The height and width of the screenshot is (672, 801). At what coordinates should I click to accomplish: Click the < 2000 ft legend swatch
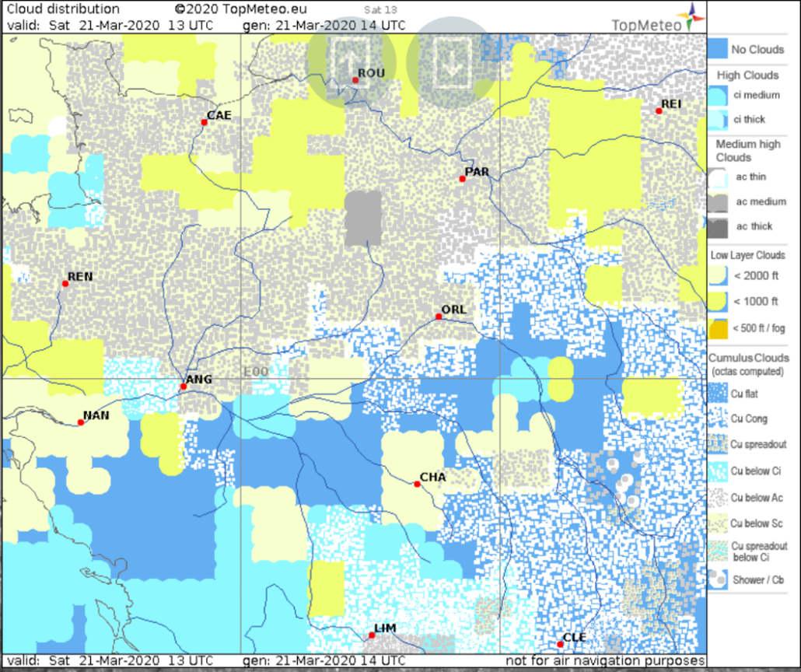click(717, 276)
